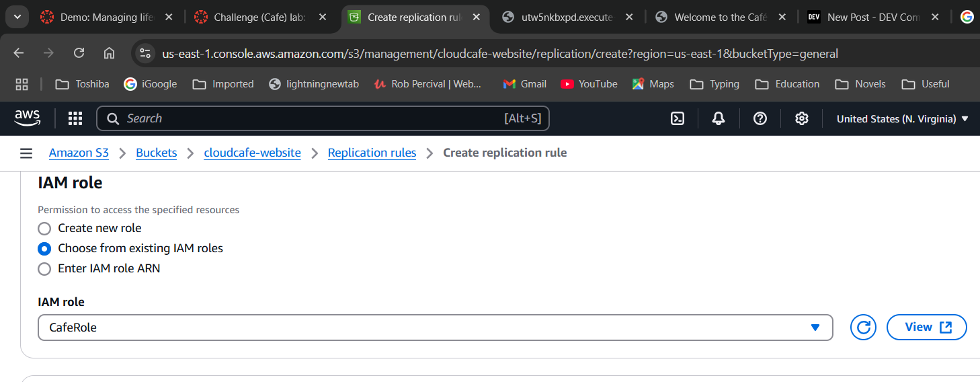Close the Demo: Managing lifecycle tab
980x382 pixels.
pyautogui.click(x=169, y=17)
